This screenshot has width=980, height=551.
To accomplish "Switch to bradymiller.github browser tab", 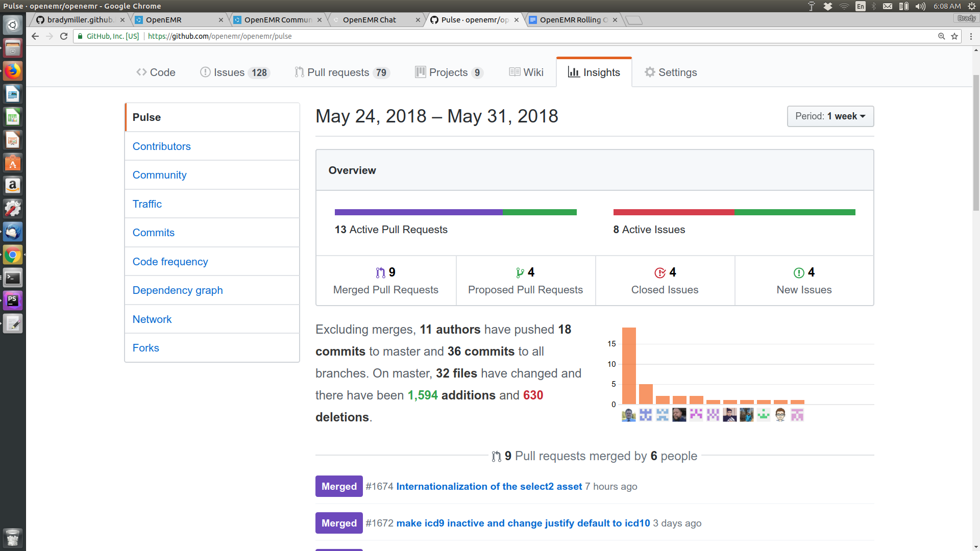I will tap(80, 20).
